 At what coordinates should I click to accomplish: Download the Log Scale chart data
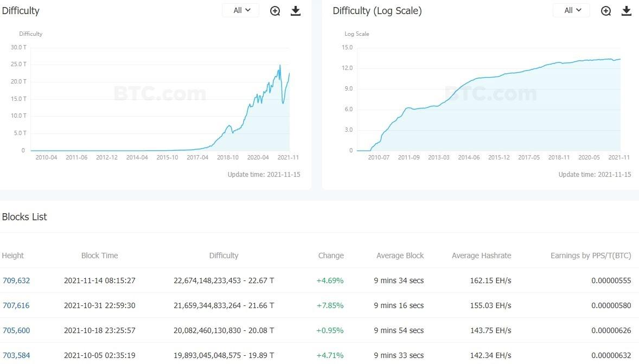[627, 11]
